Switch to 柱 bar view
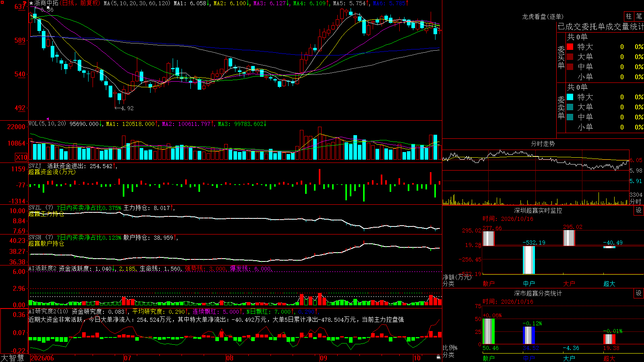Screen dimensions: 644x362 [629, 16]
